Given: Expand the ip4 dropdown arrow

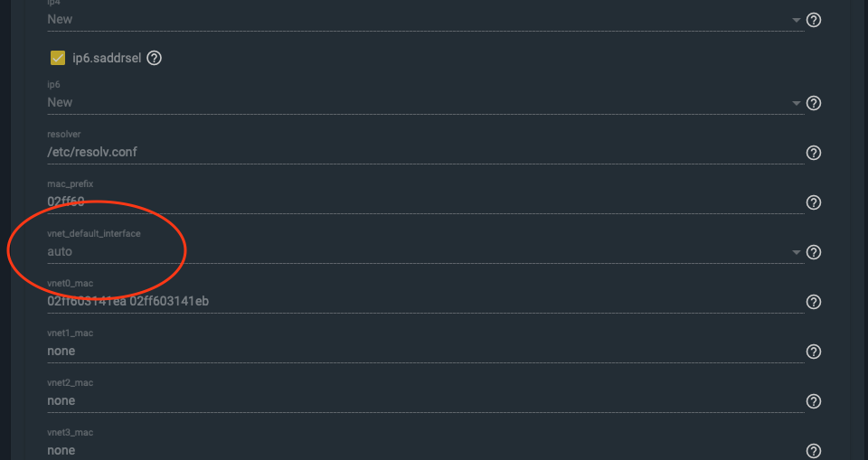Looking at the screenshot, I should coord(796,20).
